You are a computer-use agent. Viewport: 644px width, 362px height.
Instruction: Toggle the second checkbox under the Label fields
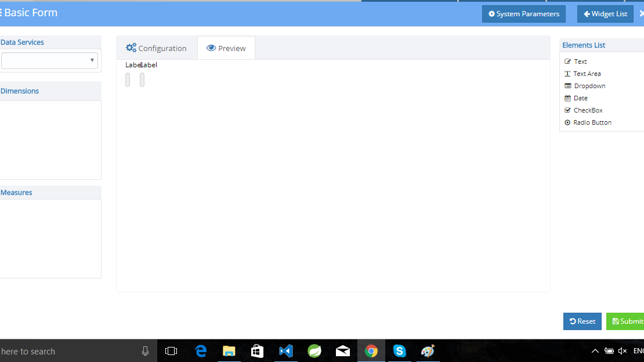(x=142, y=79)
